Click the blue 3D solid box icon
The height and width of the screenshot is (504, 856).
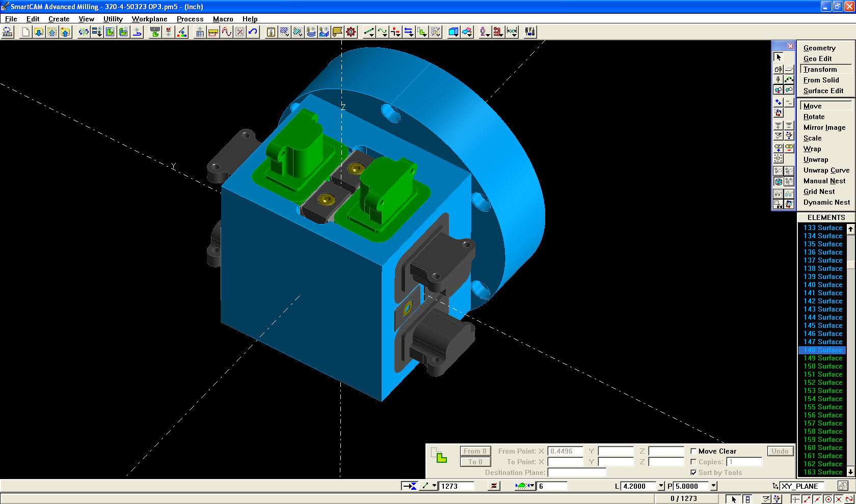pyautogui.click(x=453, y=32)
